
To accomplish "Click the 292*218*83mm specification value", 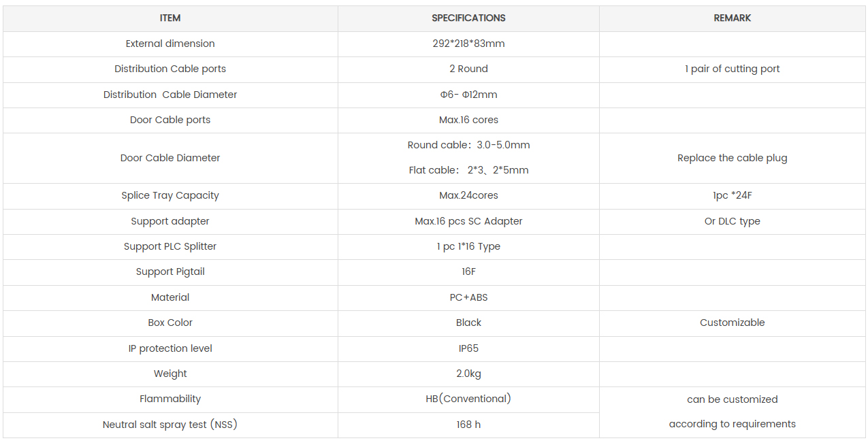I will coord(468,44).
